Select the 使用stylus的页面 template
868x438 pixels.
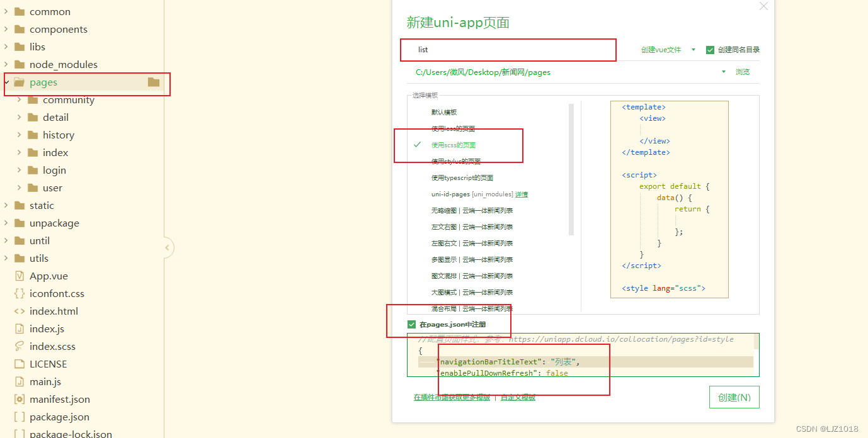click(456, 161)
